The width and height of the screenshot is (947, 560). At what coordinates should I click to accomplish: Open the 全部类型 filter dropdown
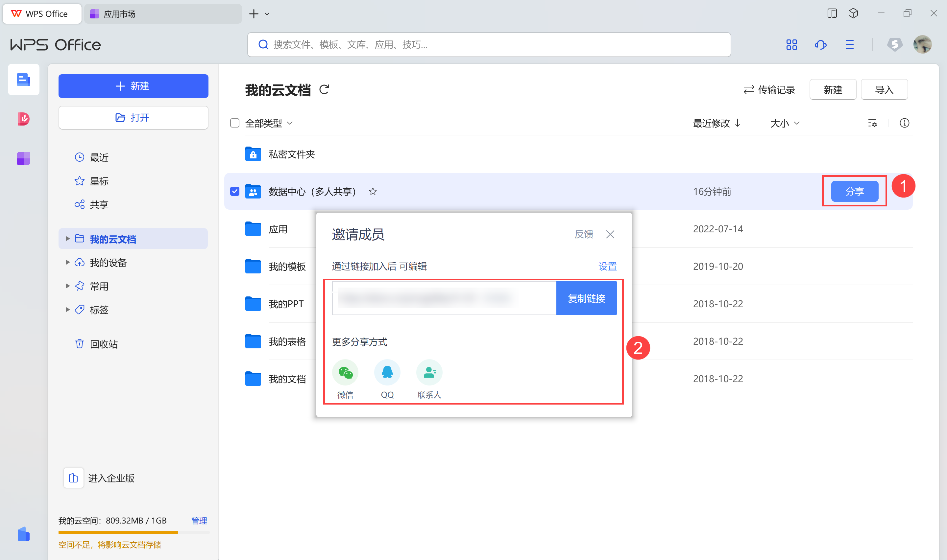269,123
